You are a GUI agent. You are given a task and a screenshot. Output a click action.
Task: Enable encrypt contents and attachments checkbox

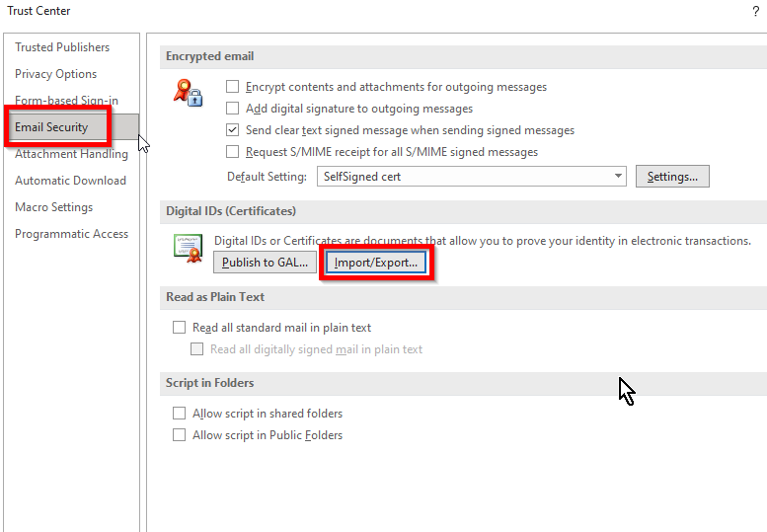(233, 87)
